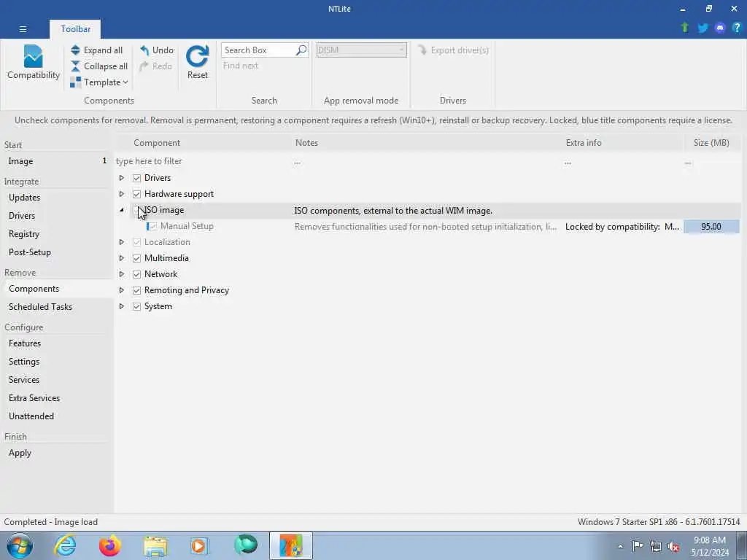Image resolution: width=747 pixels, height=560 pixels.
Task: Type in the component filter field
Action: (x=203, y=161)
